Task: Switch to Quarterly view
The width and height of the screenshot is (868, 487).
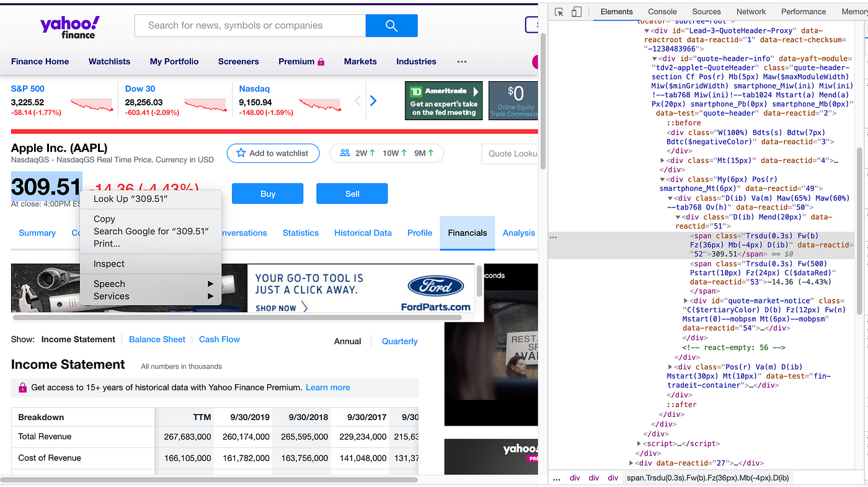Action: 400,341
